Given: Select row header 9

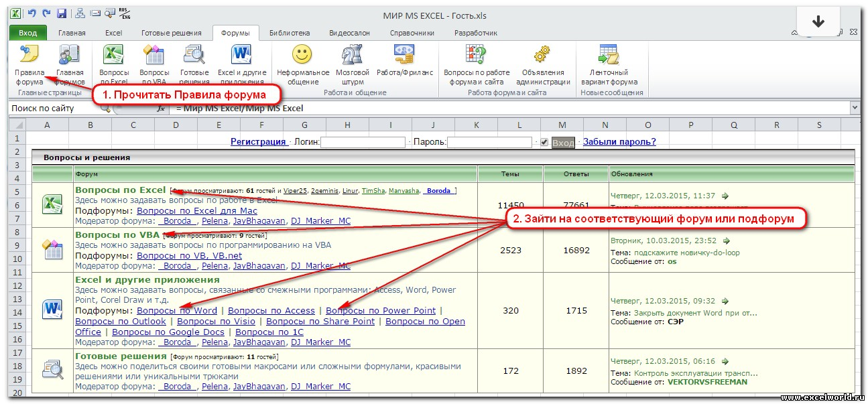Looking at the screenshot, I should tap(17, 245).
